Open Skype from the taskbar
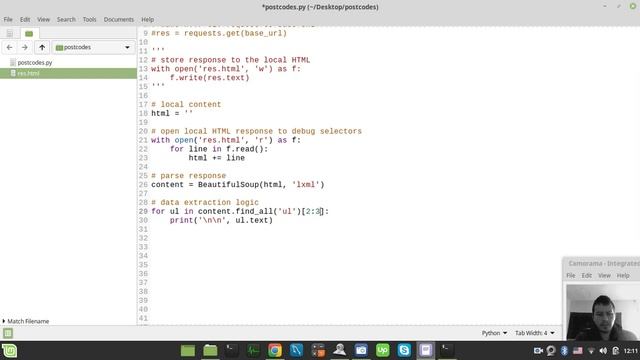The height and width of the screenshot is (360, 640). [404, 351]
